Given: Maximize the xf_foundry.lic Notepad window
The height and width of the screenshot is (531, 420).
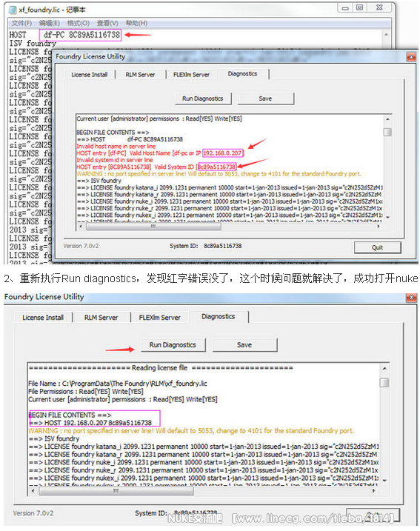Looking at the screenshot, I should click(x=360, y=7).
